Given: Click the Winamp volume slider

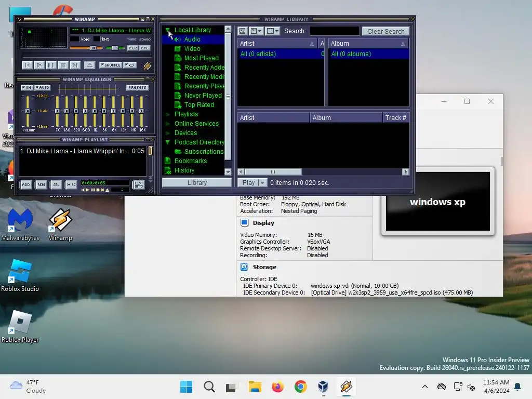Looking at the screenshot, I should pyautogui.click(x=86, y=48).
